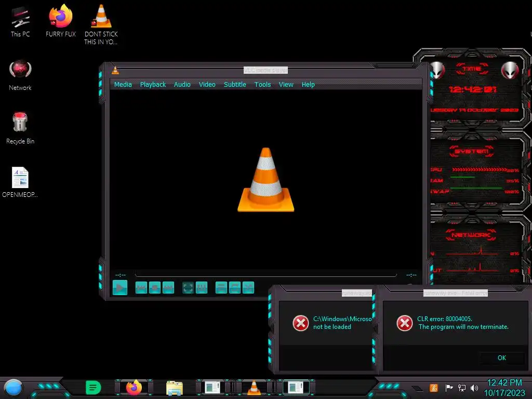Click the right alien head on widget
The width and height of the screenshot is (532, 399).
point(510,70)
